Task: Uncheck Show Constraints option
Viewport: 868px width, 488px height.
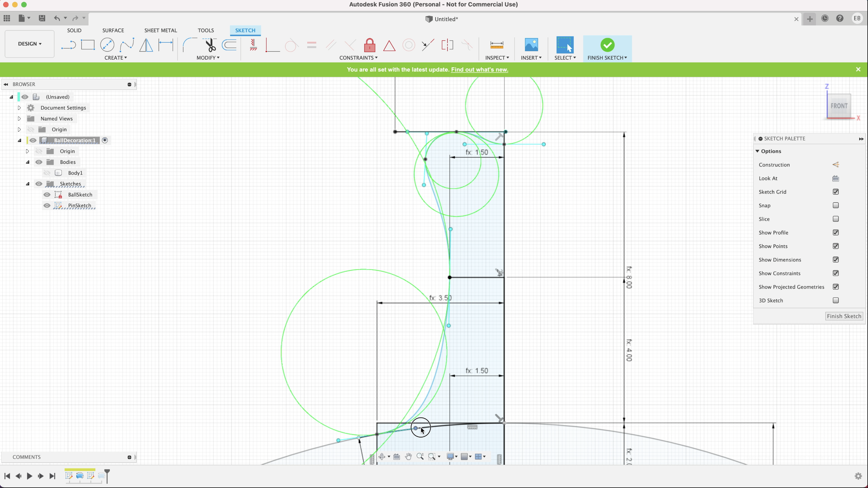Action: pos(835,273)
